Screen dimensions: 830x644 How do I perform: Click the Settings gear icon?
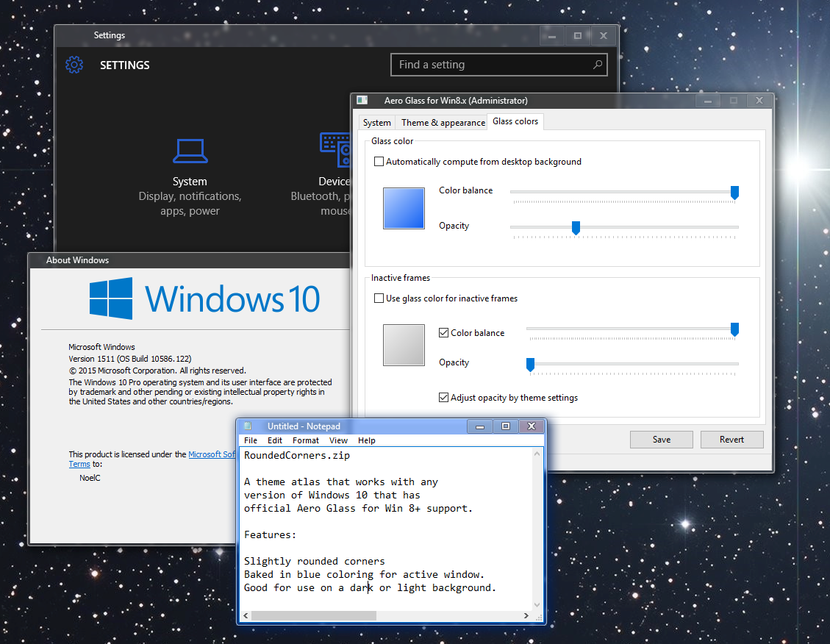click(x=74, y=65)
